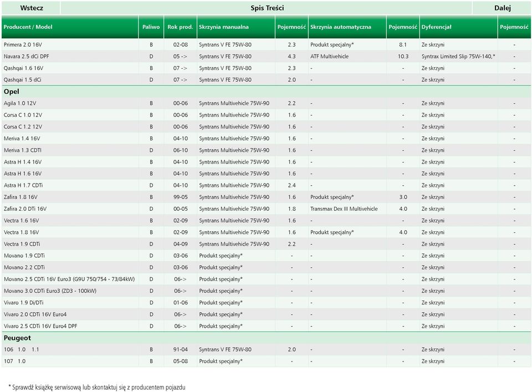Click the 05-08 production year for Peugeot 107
Viewport: 532px width, 392px height.
click(x=181, y=361)
